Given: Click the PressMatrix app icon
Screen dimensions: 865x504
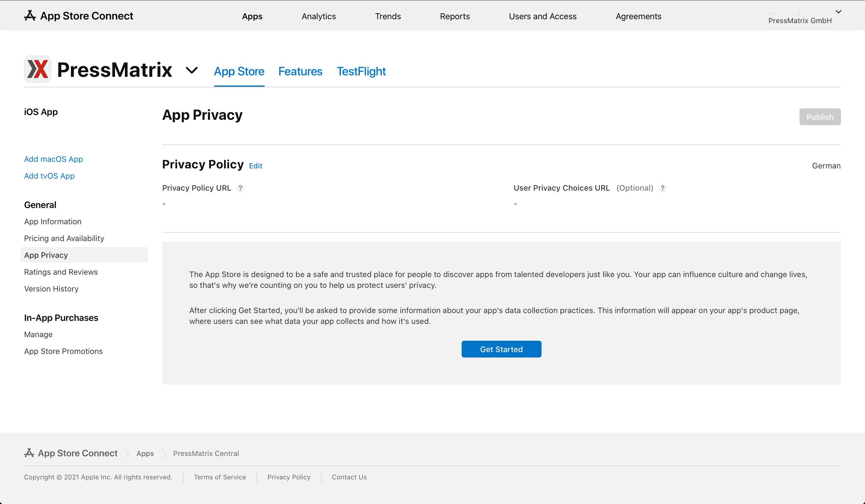Looking at the screenshot, I should tap(38, 69).
